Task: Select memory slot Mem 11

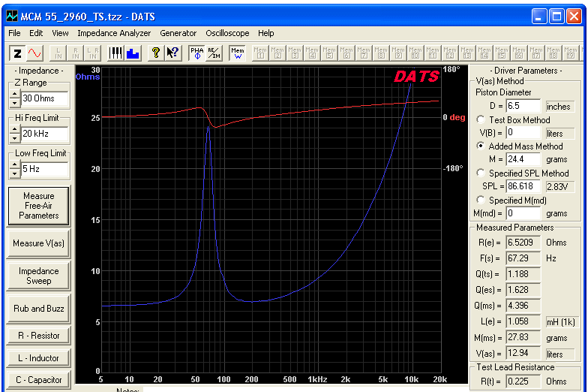Action: (433, 53)
